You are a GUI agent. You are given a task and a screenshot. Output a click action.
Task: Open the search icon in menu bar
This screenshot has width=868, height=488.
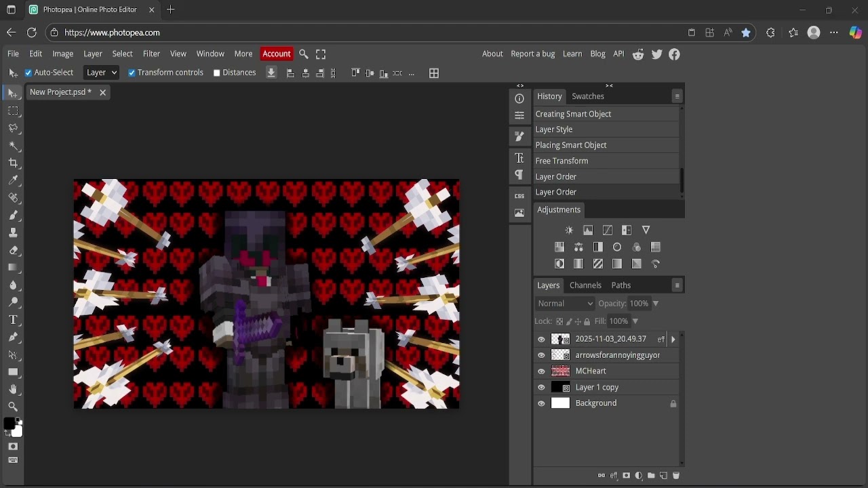pyautogui.click(x=304, y=54)
